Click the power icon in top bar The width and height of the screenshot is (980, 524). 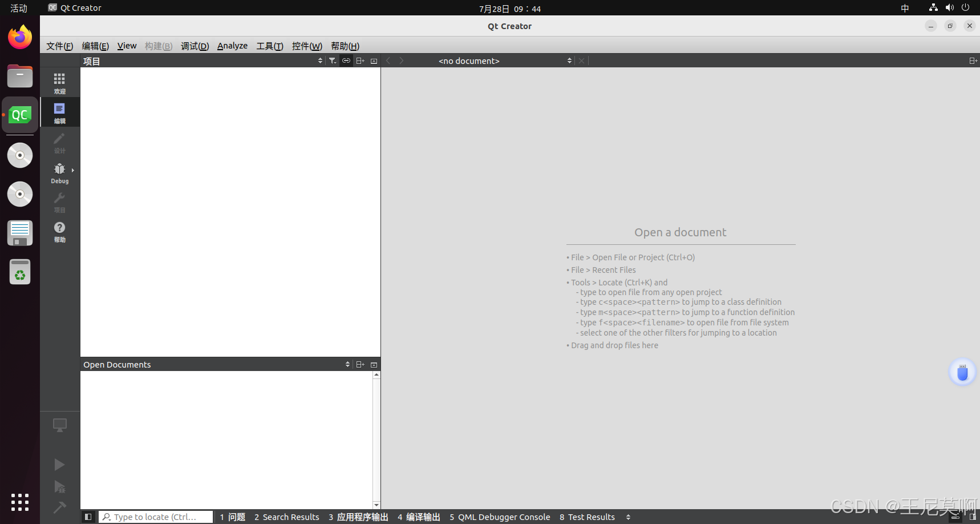coord(965,7)
